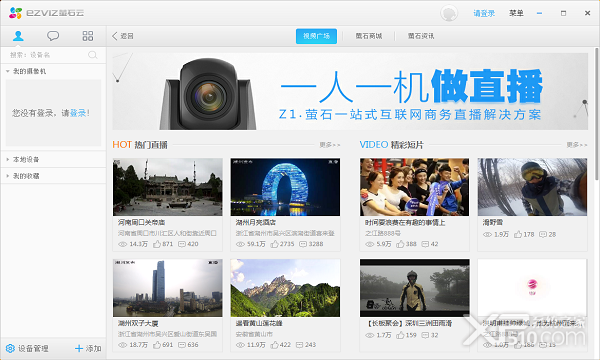This screenshot has height=360, width=600.
Task: Switch to the 萤石商城 tab
Action: point(369,36)
